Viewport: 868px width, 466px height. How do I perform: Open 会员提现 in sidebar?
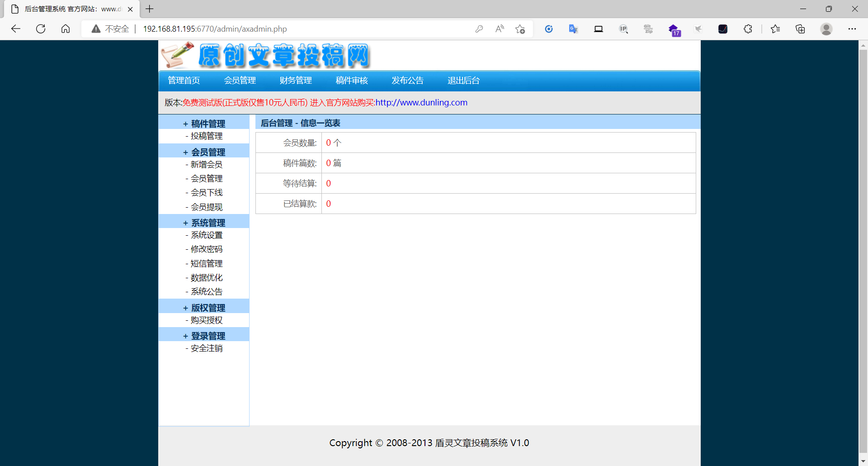[207, 207]
